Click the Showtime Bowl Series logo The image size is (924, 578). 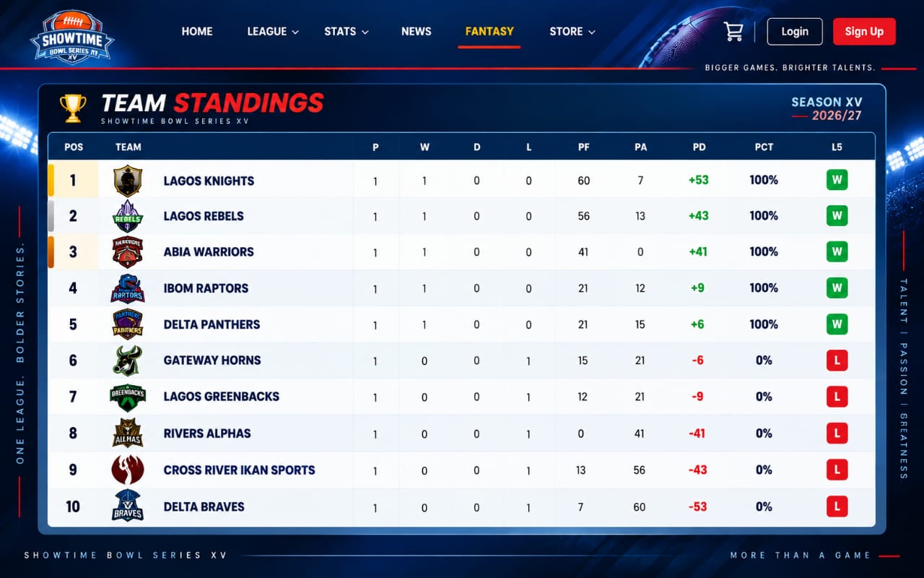[72, 38]
